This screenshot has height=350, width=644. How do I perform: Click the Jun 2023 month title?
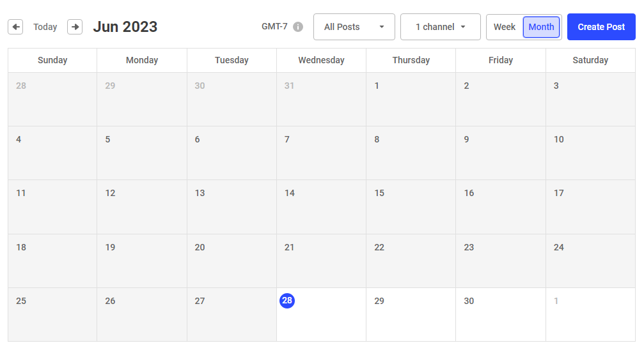point(125,27)
